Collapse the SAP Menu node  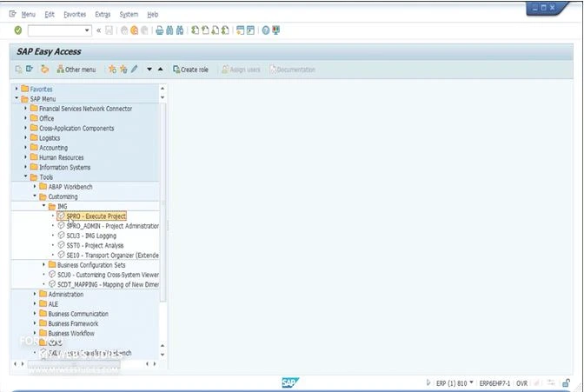pyautogui.click(x=17, y=98)
